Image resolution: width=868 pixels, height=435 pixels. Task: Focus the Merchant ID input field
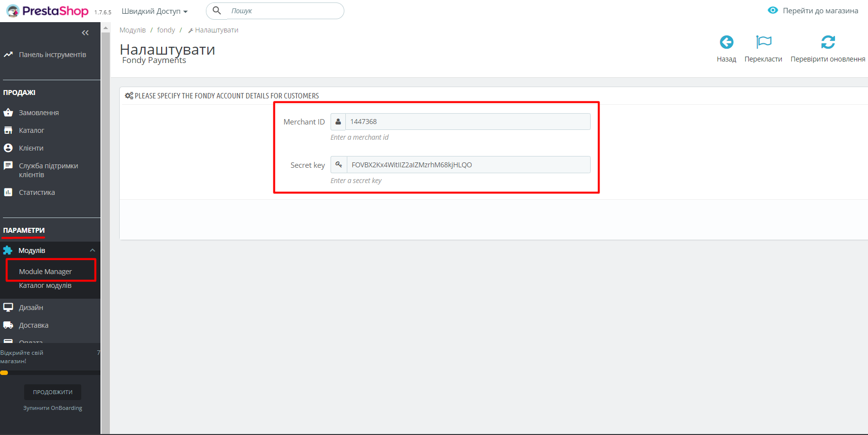[x=468, y=122]
